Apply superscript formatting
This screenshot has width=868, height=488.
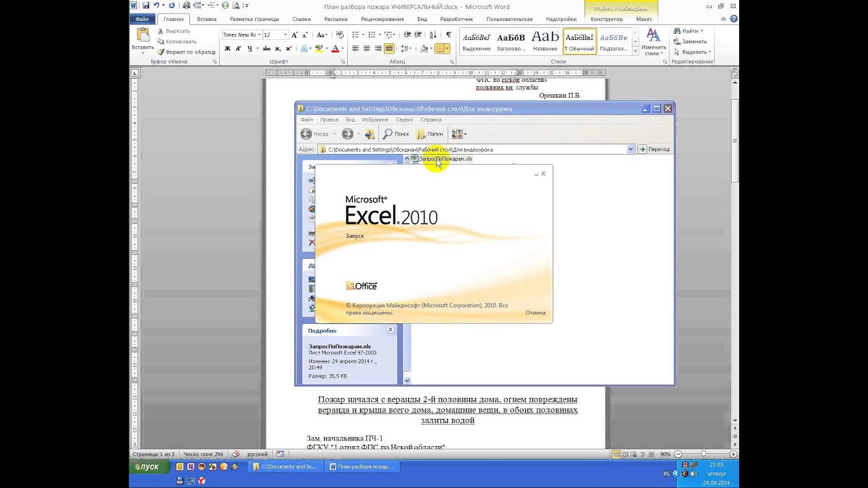[288, 49]
